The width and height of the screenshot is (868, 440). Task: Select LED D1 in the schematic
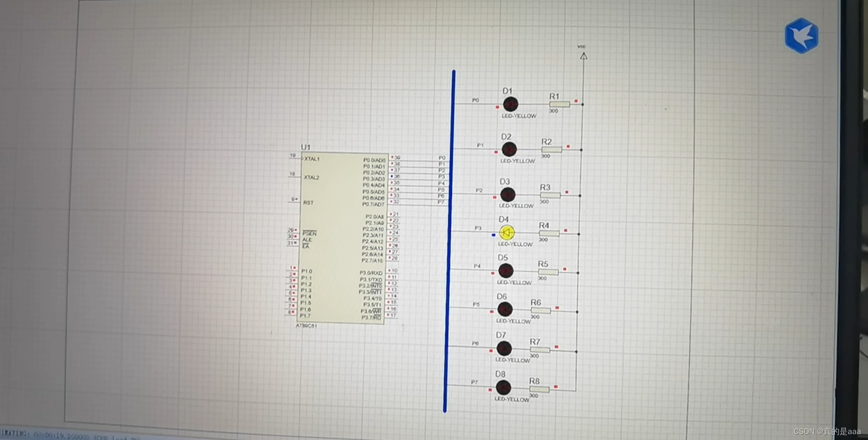pos(510,104)
